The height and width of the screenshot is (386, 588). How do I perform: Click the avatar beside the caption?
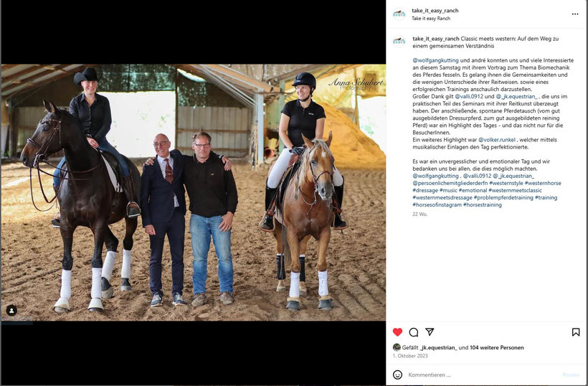coord(399,42)
